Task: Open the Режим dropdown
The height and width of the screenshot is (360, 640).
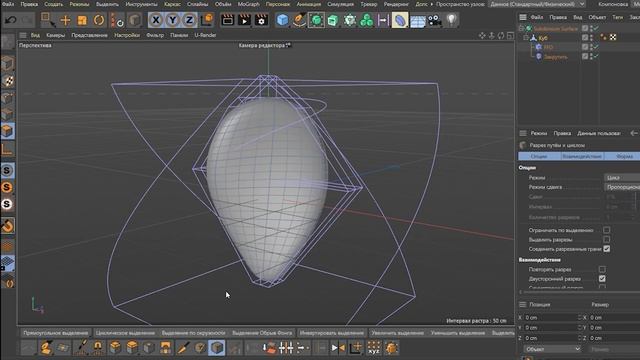Action: click(622, 178)
